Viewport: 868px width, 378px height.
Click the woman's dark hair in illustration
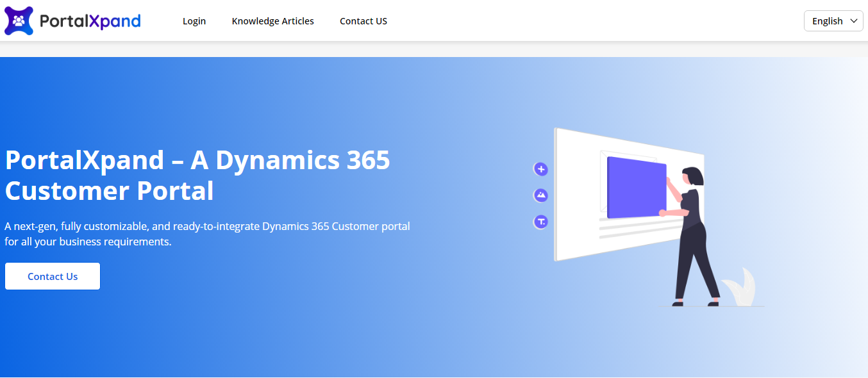point(694,176)
